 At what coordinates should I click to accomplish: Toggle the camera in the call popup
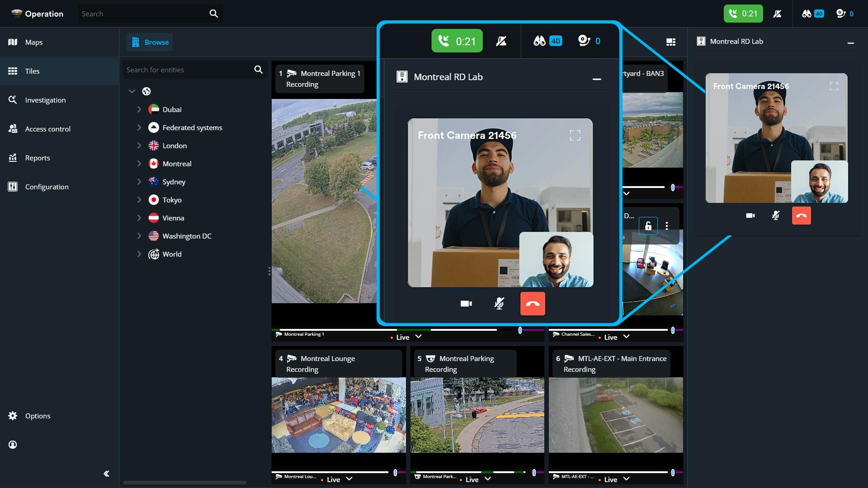click(x=466, y=304)
